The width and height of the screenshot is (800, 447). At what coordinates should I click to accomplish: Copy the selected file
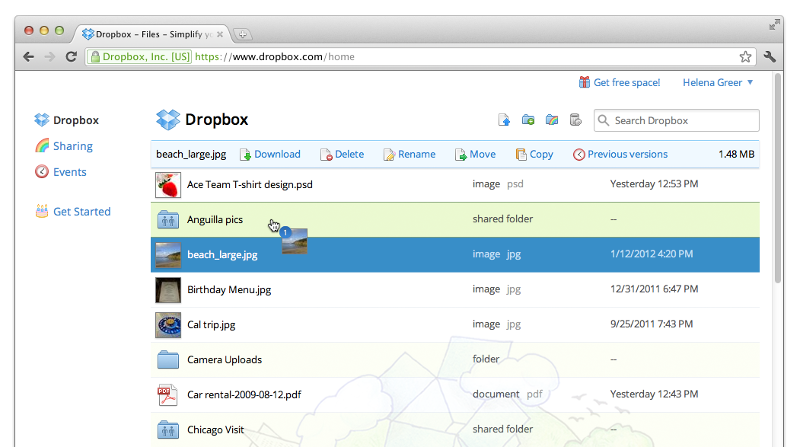point(534,154)
